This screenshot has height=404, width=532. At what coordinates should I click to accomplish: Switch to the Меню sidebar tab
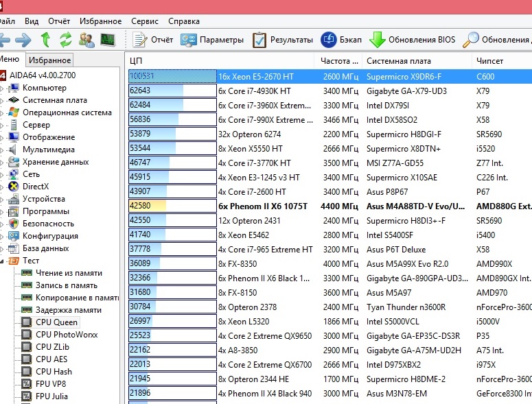coord(11,59)
